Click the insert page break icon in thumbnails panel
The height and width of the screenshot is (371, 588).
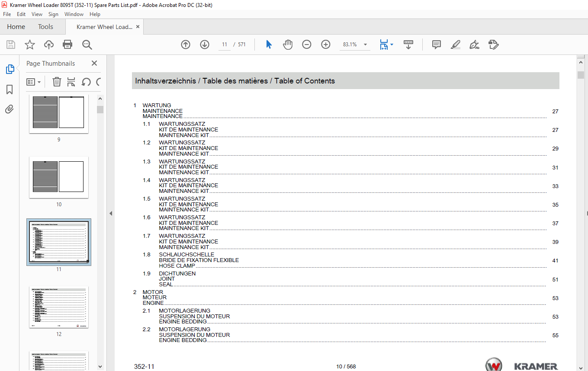coord(71,82)
